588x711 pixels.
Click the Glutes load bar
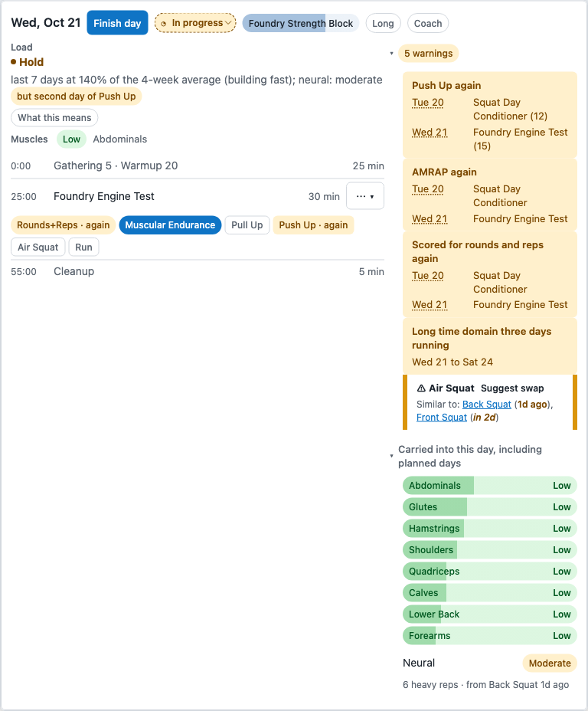click(490, 507)
